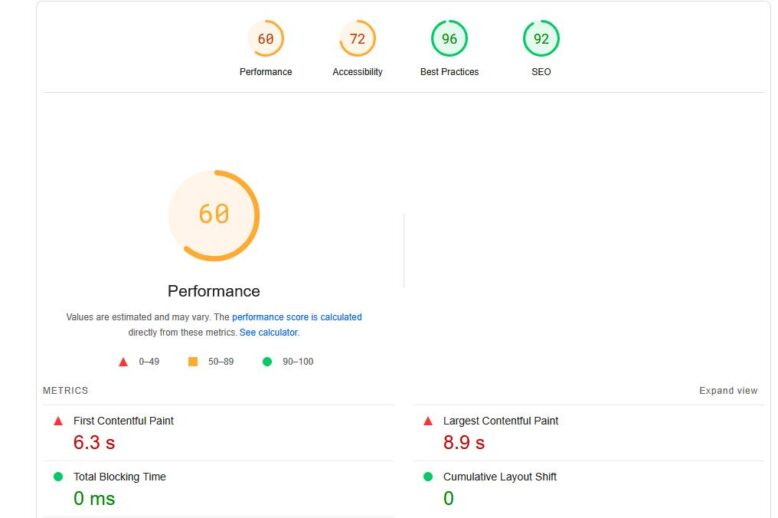Click the large Performance 60 gauge circle
The image size is (778, 518).
213,215
